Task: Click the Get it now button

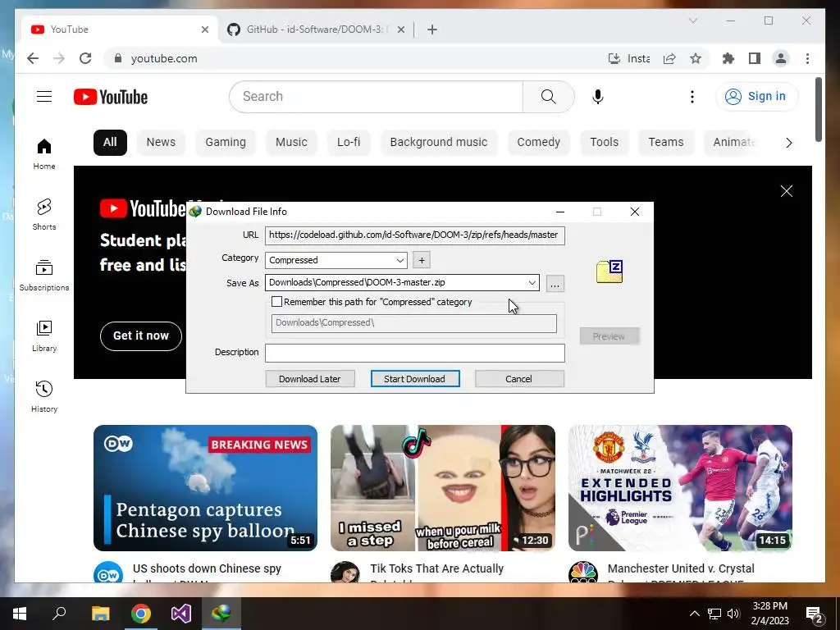Action: (x=141, y=336)
